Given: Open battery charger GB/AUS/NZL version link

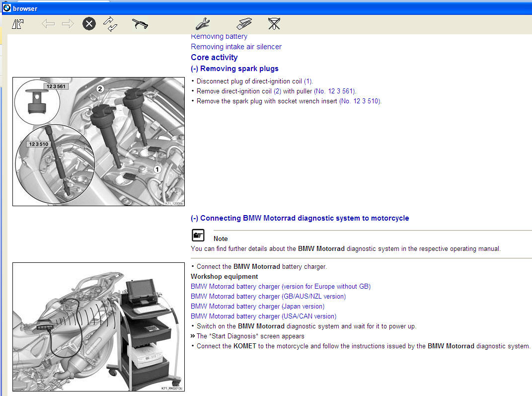Looking at the screenshot, I should [x=268, y=296].
